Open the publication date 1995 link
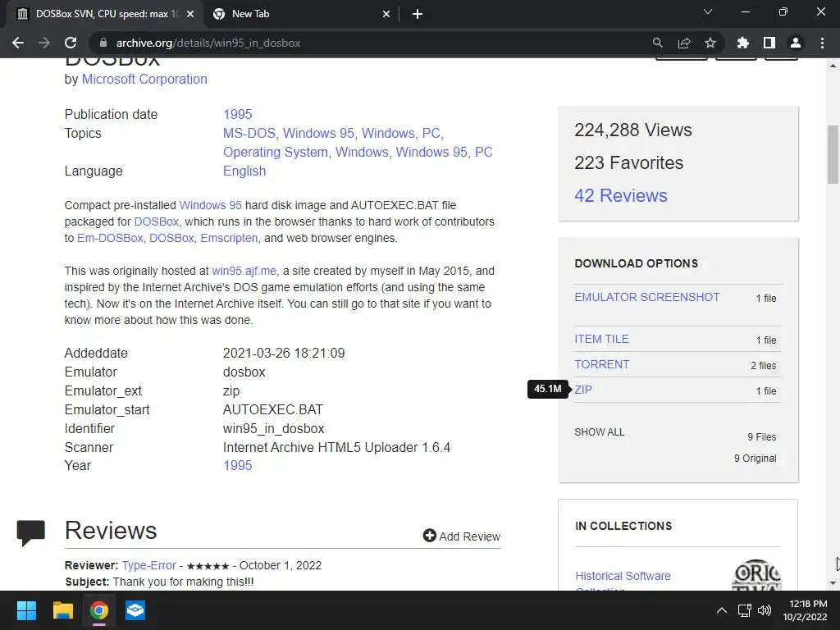Viewport: 840px width, 630px height. [x=237, y=114]
